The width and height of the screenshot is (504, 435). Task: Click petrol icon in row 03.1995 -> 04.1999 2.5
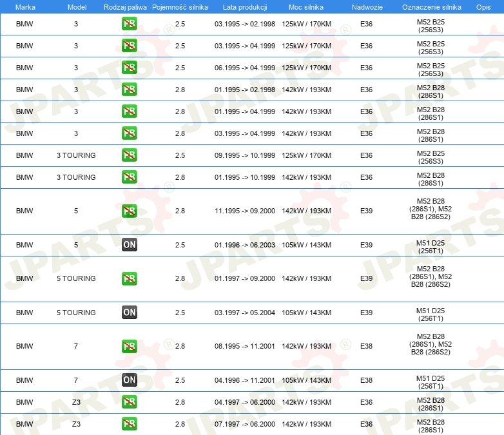click(129, 46)
